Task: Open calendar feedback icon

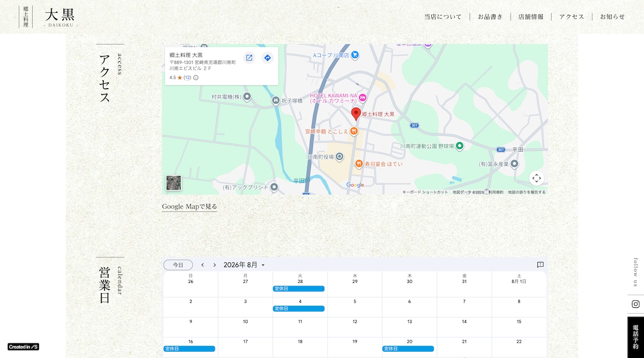Action: (541, 265)
